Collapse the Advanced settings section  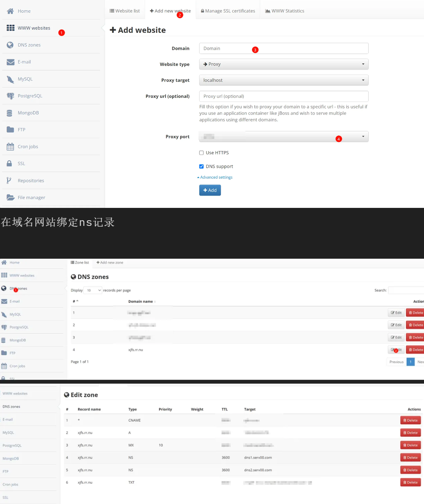pyautogui.click(x=215, y=178)
